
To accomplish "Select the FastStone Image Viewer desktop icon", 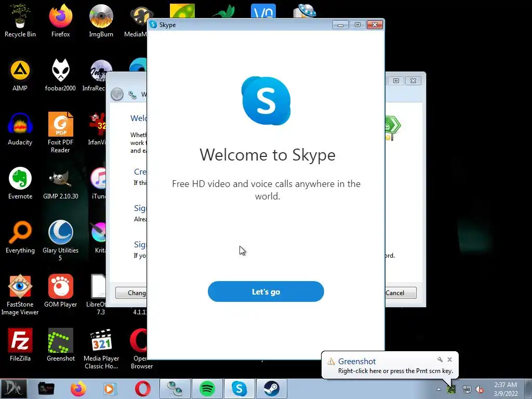I will [20, 295].
